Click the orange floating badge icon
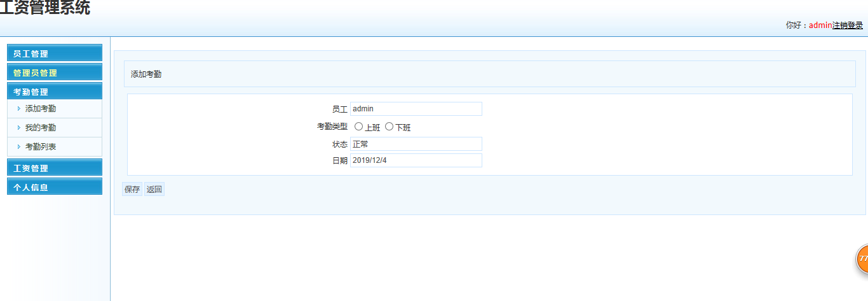This screenshot has width=868, height=301. pos(862,259)
